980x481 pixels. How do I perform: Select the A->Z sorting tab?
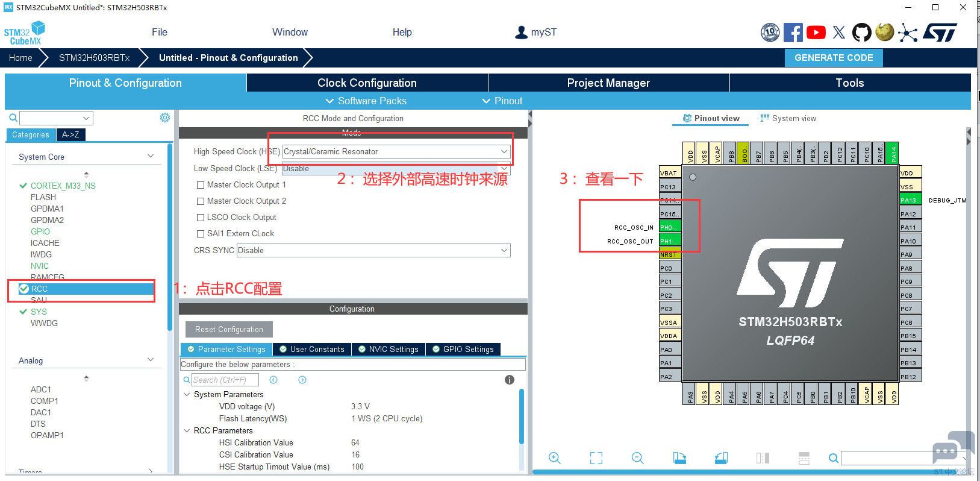pos(70,135)
